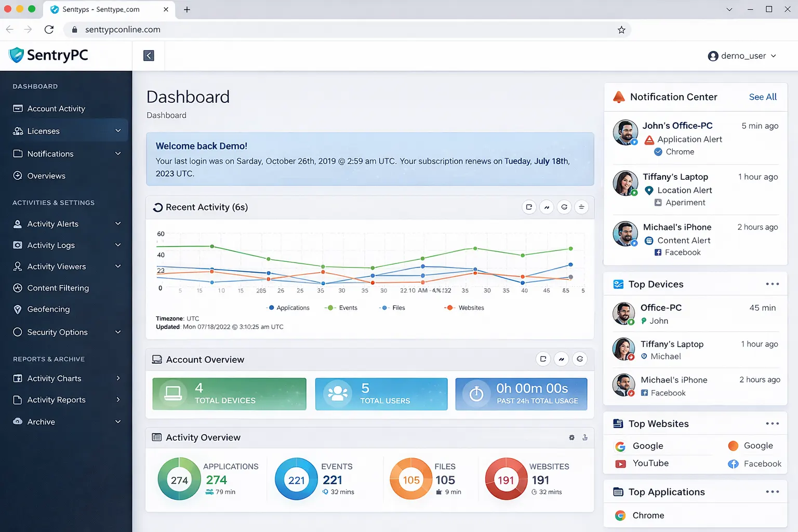Screen dimensions: 798x532
Task: Click the export icon on Activity Overview
Action: (x=585, y=437)
